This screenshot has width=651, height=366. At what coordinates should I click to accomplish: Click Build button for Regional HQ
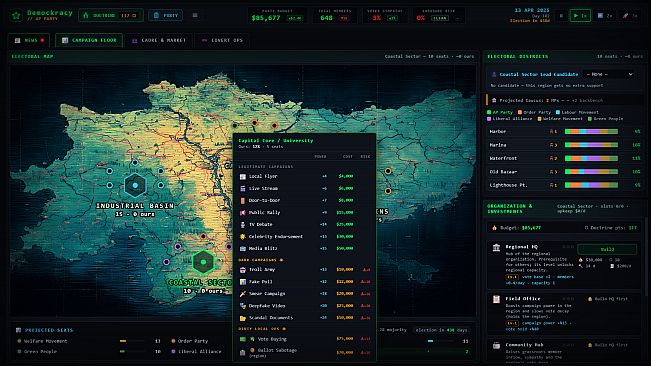[x=607, y=249]
